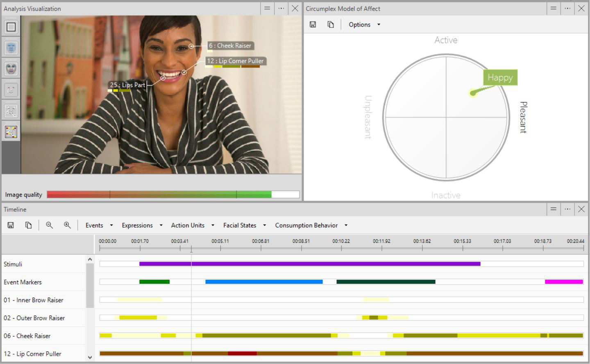Click the save icon in Circumplex panel
Screen dimensions: 590x364
click(313, 25)
